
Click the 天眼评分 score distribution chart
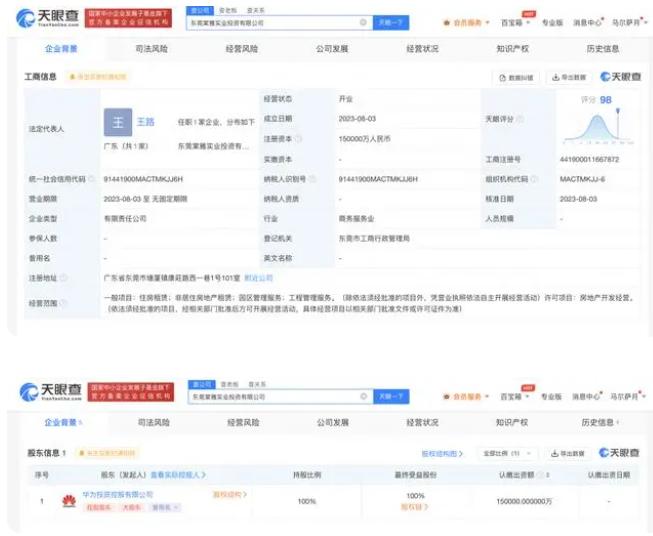598,126
